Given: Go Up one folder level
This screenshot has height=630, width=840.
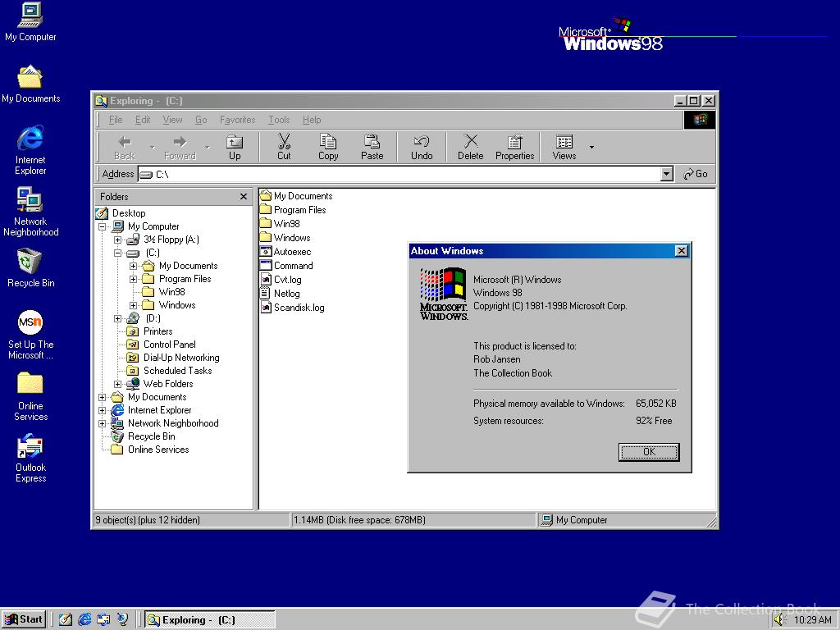Looking at the screenshot, I should coord(235,147).
